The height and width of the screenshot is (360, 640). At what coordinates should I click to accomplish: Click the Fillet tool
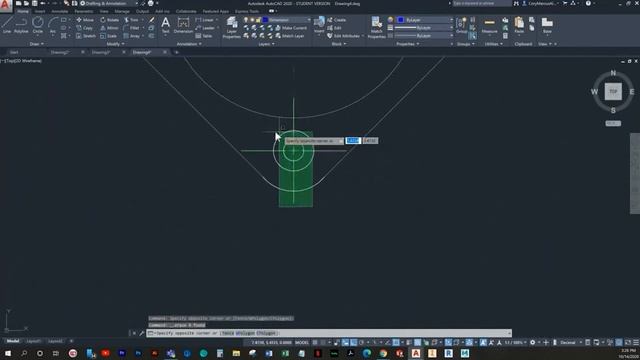pos(131,28)
